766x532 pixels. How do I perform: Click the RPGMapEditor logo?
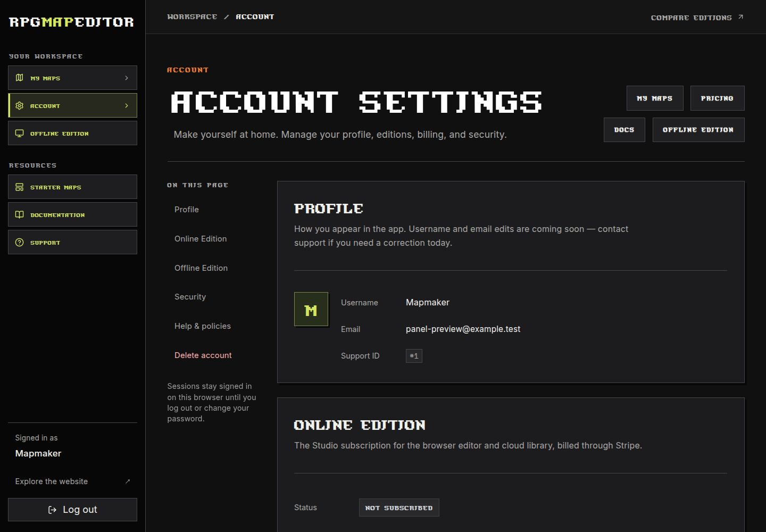coord(71,22)
